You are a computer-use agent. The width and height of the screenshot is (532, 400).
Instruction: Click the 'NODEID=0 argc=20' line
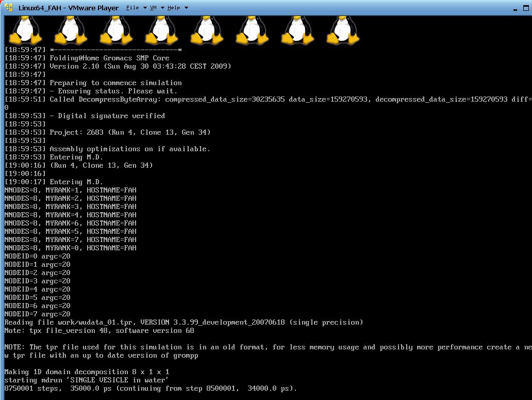point(37,257)
